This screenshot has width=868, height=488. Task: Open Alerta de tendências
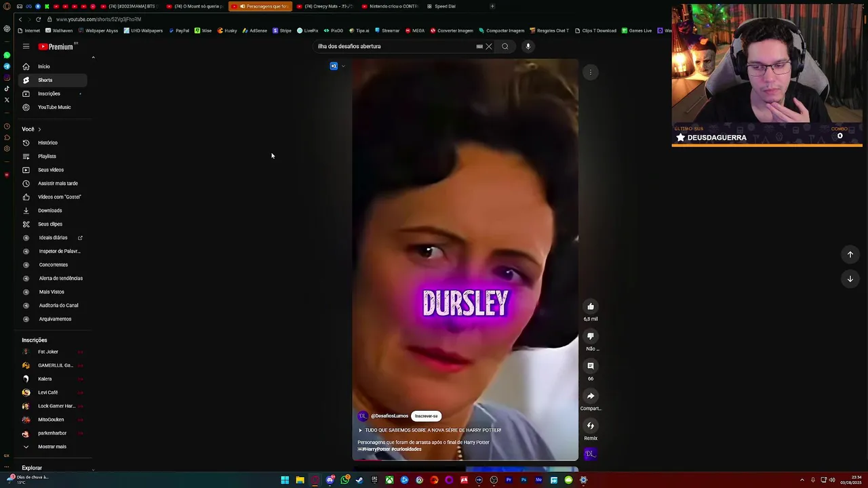pyautogui.click(x=53, y=279)
